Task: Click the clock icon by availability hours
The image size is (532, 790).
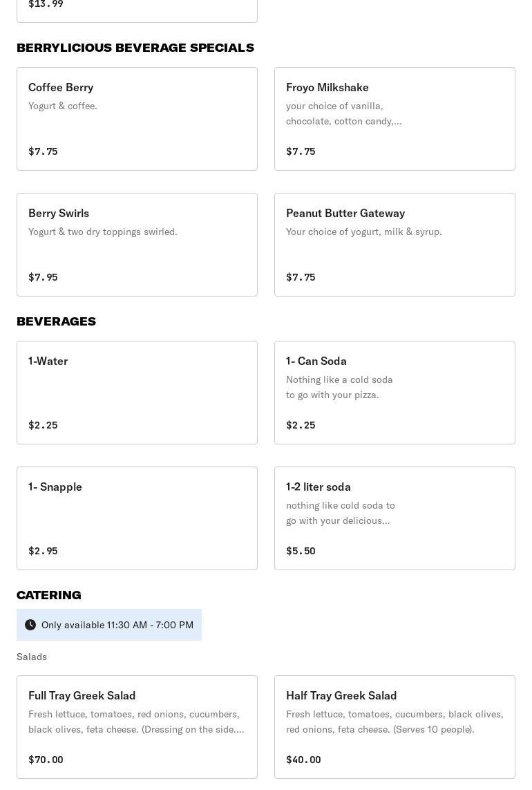Action: click(x=30, y=625)
